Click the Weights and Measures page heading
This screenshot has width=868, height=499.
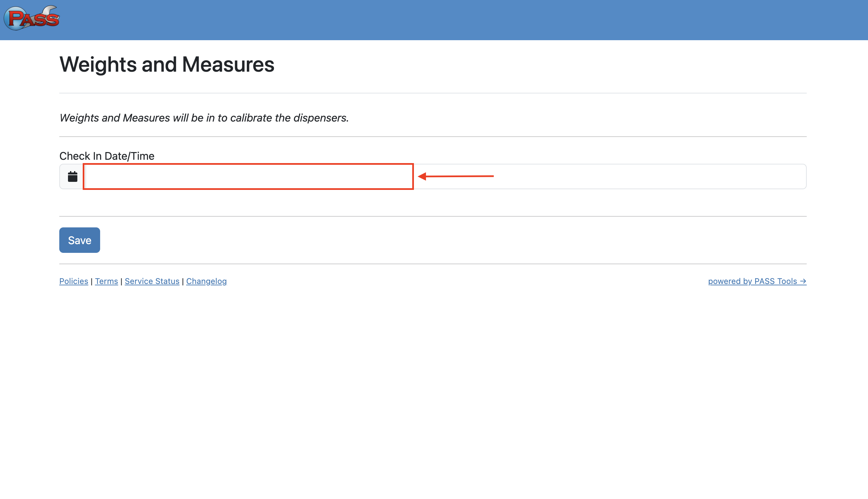166,64
